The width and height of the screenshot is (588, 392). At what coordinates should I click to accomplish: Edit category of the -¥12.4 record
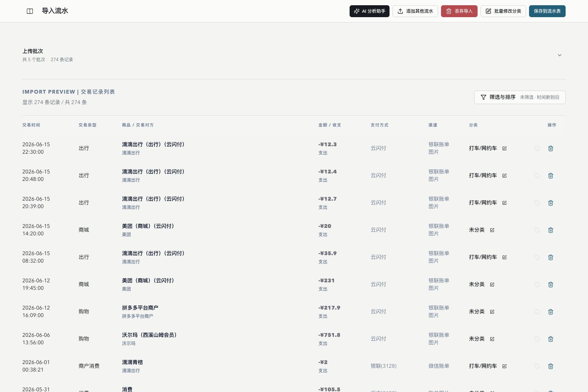[504, 176]
